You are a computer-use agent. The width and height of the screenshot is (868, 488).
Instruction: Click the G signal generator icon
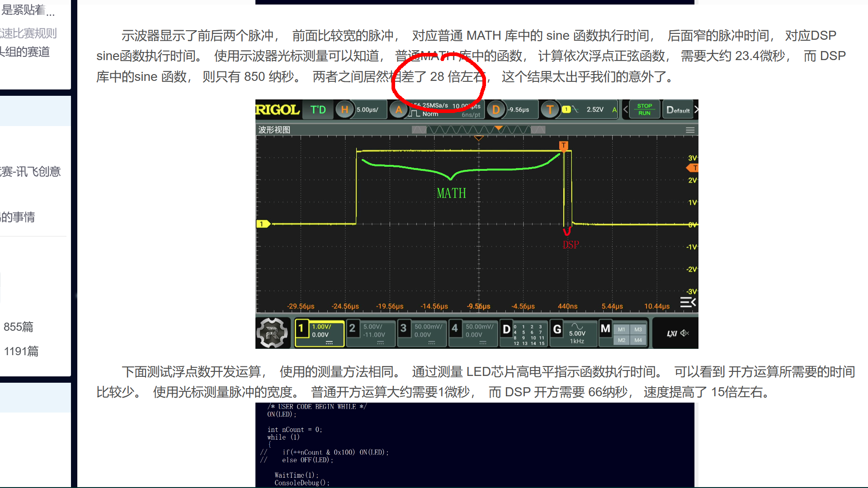557,329
